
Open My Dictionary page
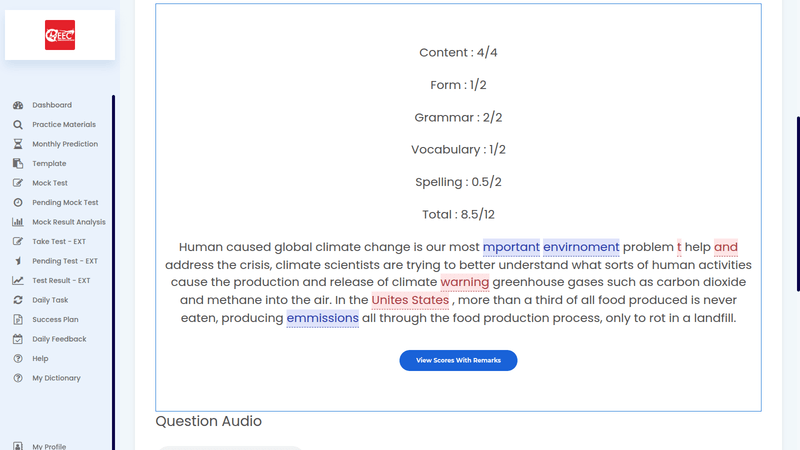point(56,378)
